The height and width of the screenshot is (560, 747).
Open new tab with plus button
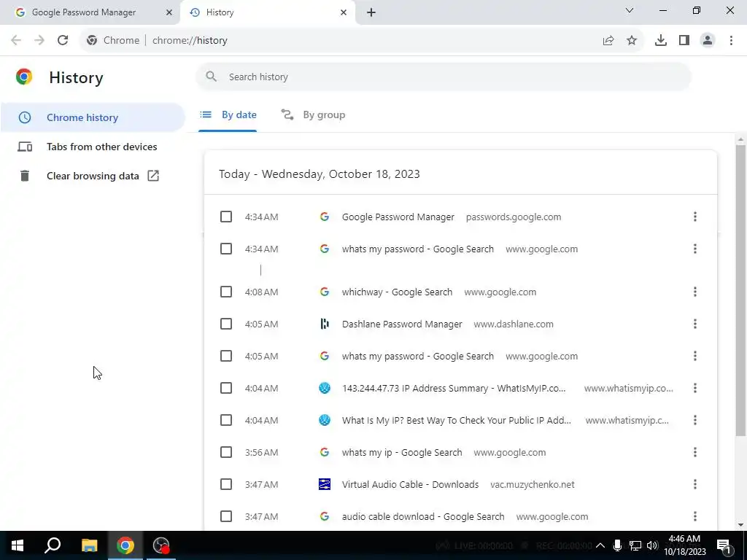[x=371, y=12]
